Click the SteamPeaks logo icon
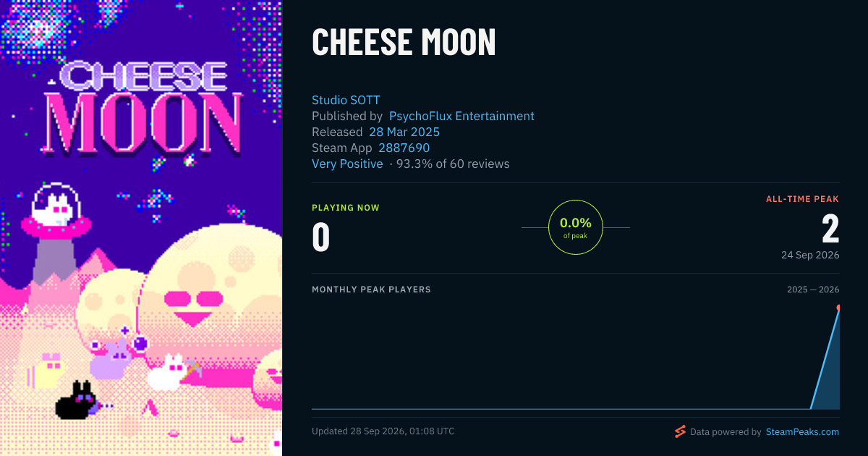The width and height of the screenshot is (868, 456). click(x=680, y=431)
